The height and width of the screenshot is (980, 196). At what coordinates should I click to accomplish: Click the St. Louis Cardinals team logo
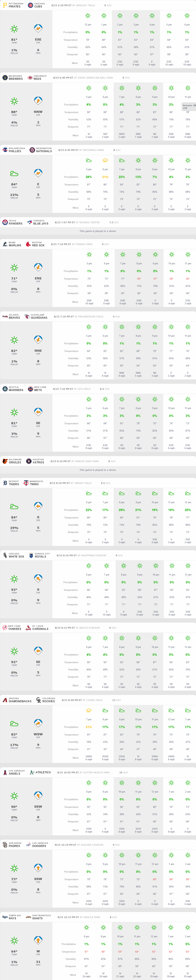pyautogui.click(x=28, y=628)
